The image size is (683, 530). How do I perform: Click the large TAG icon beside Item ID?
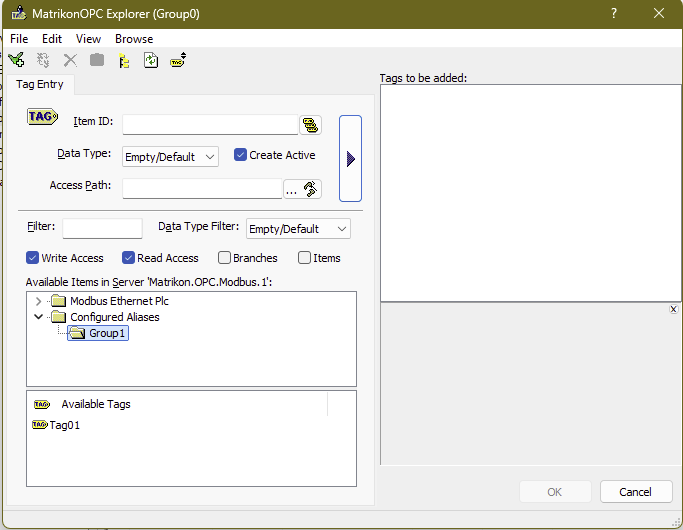(x=42, y=117)
